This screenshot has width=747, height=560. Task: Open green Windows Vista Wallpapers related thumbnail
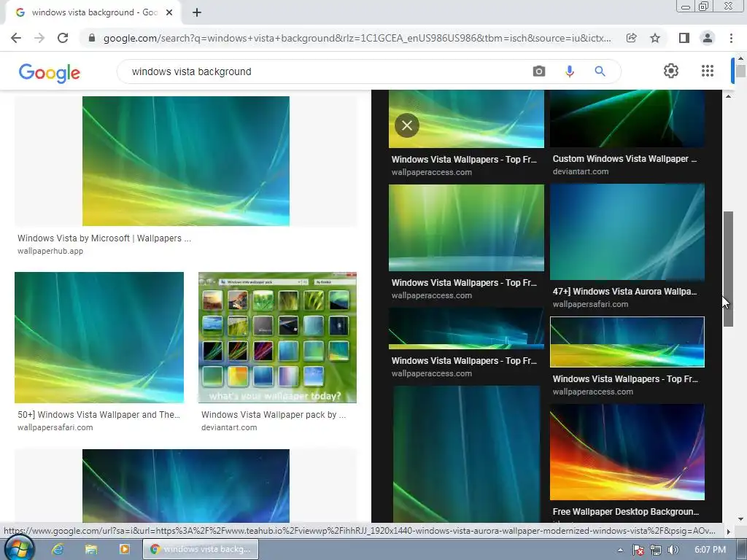point(466,227)
